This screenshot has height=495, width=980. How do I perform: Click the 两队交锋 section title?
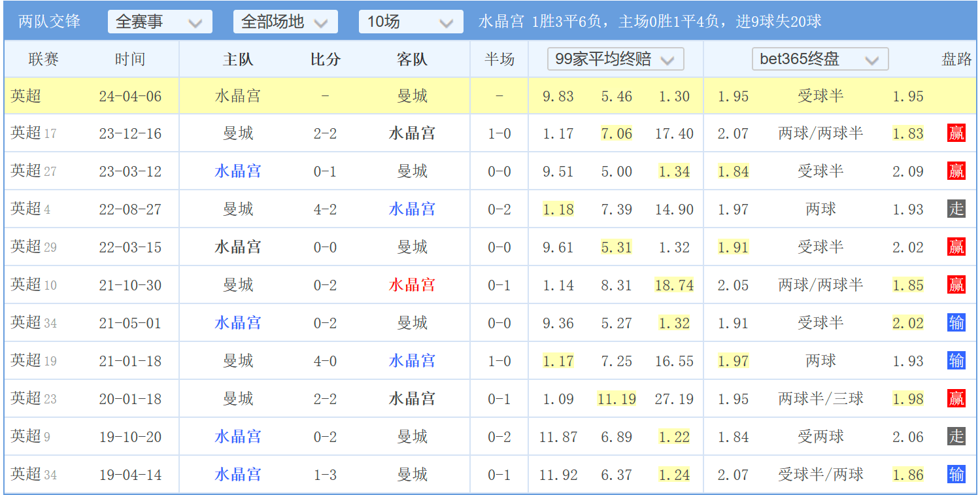click(x=49, y=22)
